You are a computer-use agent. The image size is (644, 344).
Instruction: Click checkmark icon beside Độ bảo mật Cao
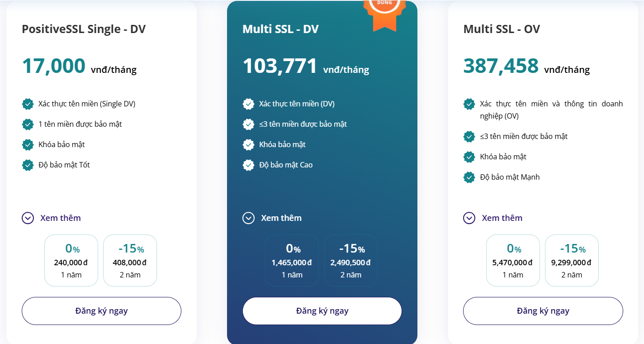tap(249, 165)
